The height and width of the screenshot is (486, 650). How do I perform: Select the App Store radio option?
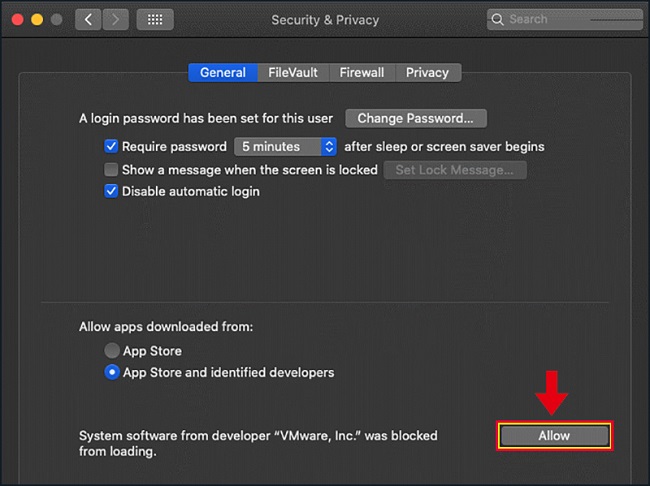[x=112, y=351]
